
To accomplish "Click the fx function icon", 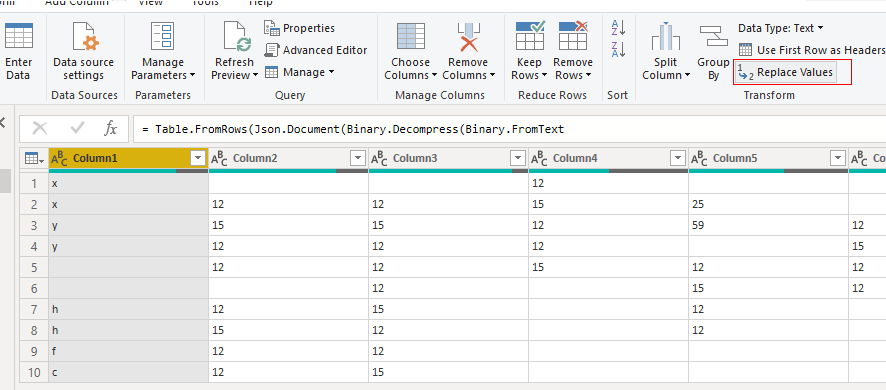I will [x=111, y=129].
